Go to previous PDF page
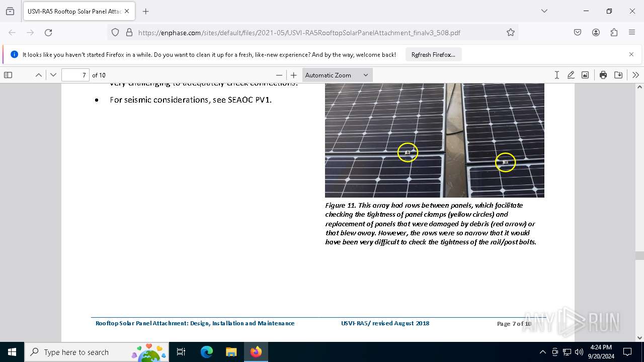This screenshot has width=644, height=362. coord(39,75)
